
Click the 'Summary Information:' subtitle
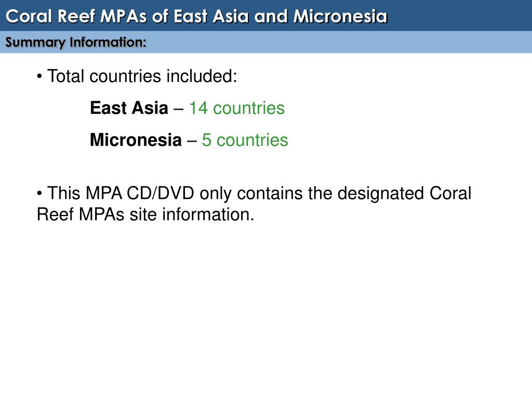(76, 43)
